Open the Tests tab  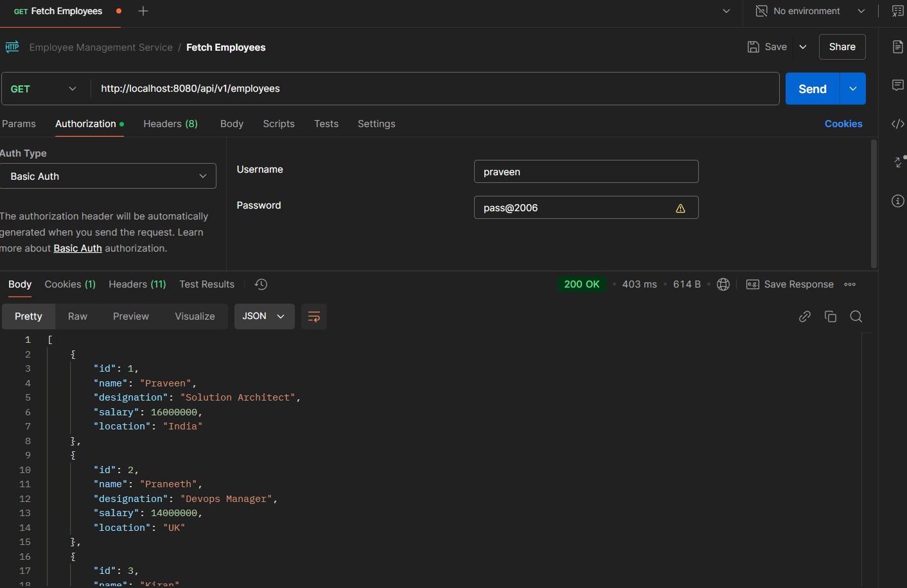(x=326, y=124)
